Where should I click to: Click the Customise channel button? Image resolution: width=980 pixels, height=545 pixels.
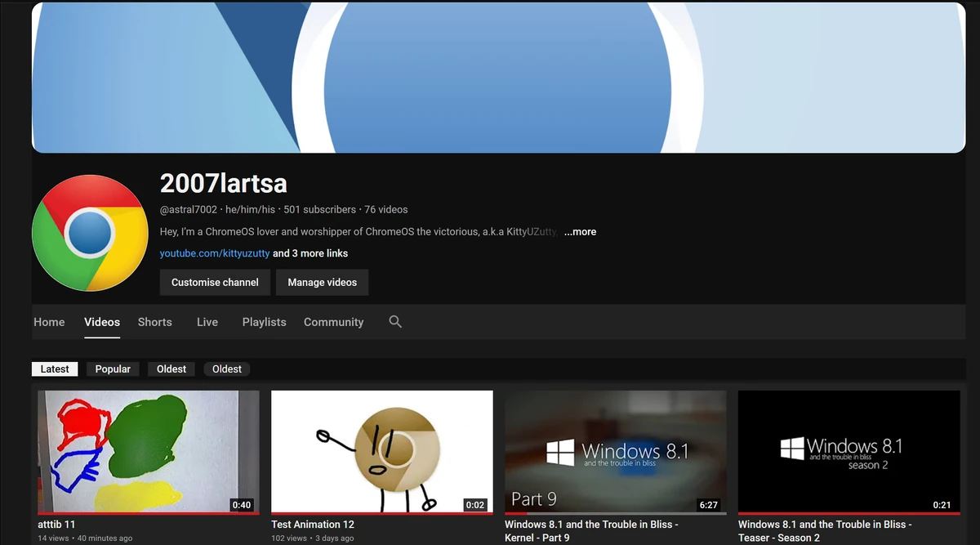coord(215,282)
